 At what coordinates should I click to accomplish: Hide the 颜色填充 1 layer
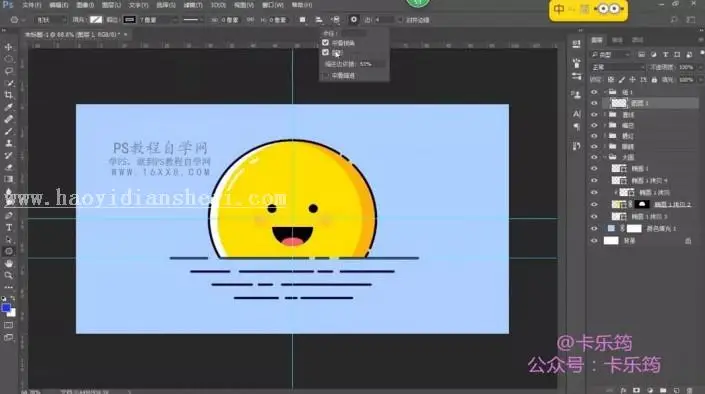pos(594,228)
